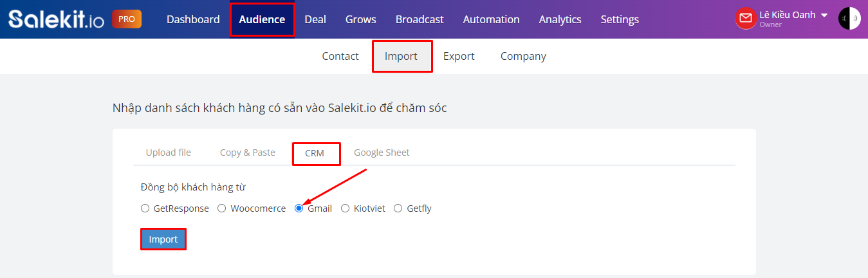Switch to the Upload file tab
Image resolution: width=868 pixels, height=278 pixels.
click(168, 153)
